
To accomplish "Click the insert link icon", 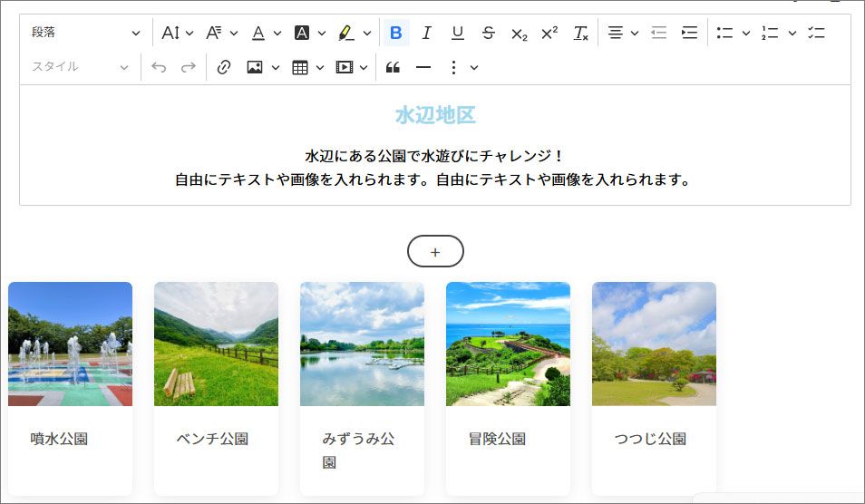I will pos(223,67).
